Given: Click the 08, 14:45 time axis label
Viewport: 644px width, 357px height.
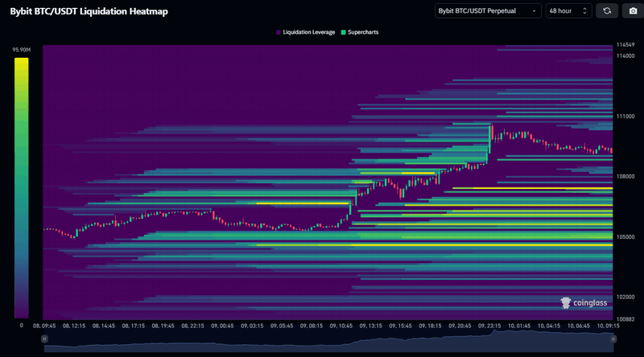Looking at the screenshot, I should [104, 326].
